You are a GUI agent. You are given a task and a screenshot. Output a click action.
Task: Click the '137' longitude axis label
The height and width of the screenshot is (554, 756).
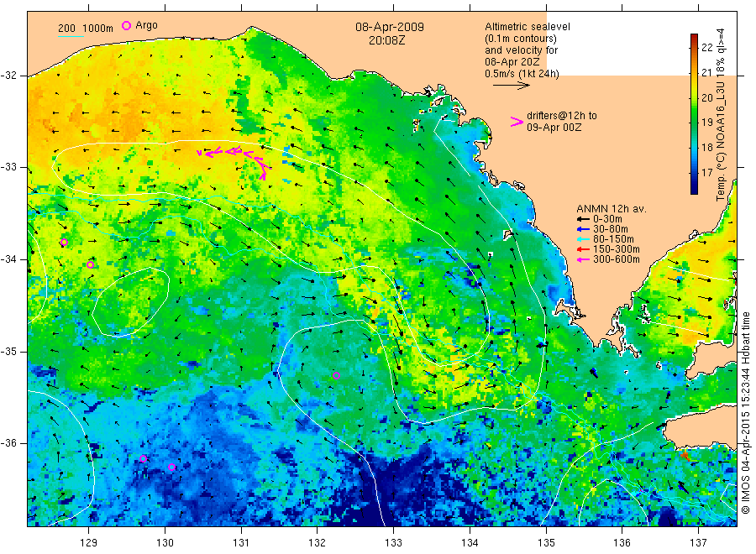pyautogui.click(x=698, y=543)
